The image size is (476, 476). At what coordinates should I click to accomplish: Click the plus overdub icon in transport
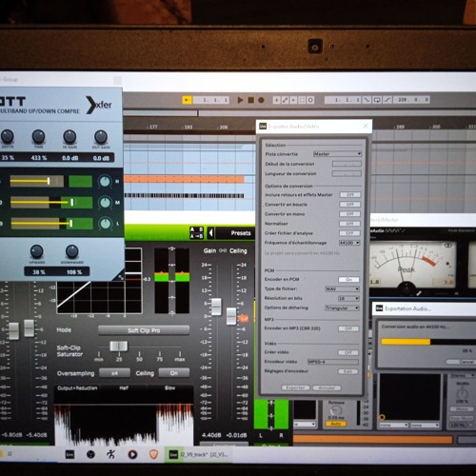(x=276, y=100)
